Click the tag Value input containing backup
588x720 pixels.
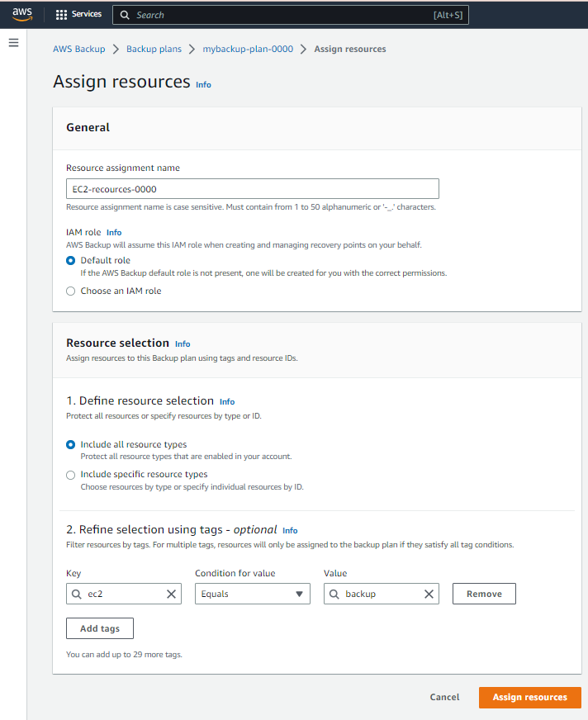tap(382, 594)
